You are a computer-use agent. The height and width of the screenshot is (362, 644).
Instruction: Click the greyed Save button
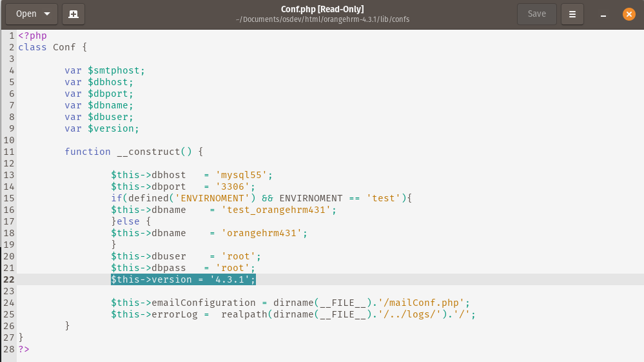(x=536, y=14)
